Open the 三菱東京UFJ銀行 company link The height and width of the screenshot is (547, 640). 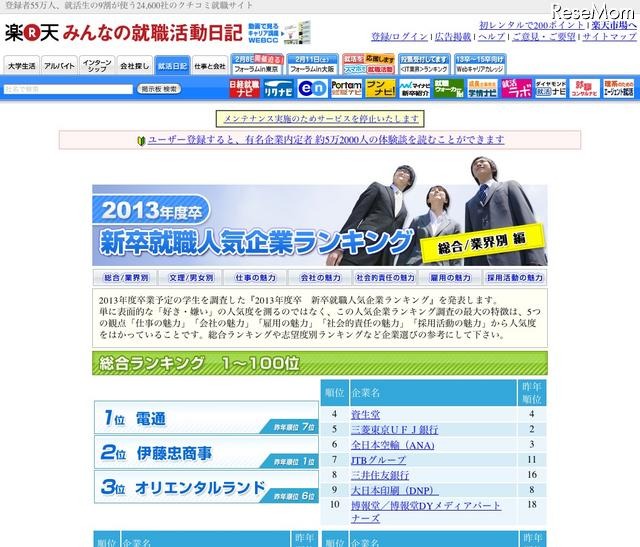coord(394,429)
